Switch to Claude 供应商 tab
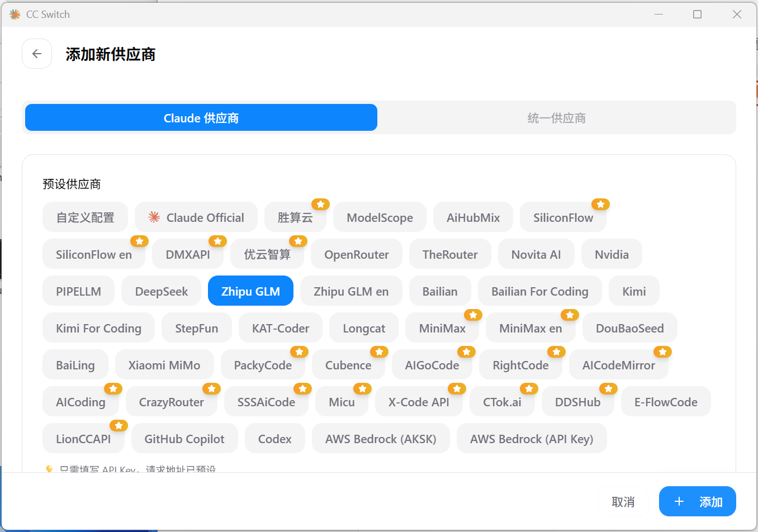This screenshot has height=532, width=758. click(201, 117)
